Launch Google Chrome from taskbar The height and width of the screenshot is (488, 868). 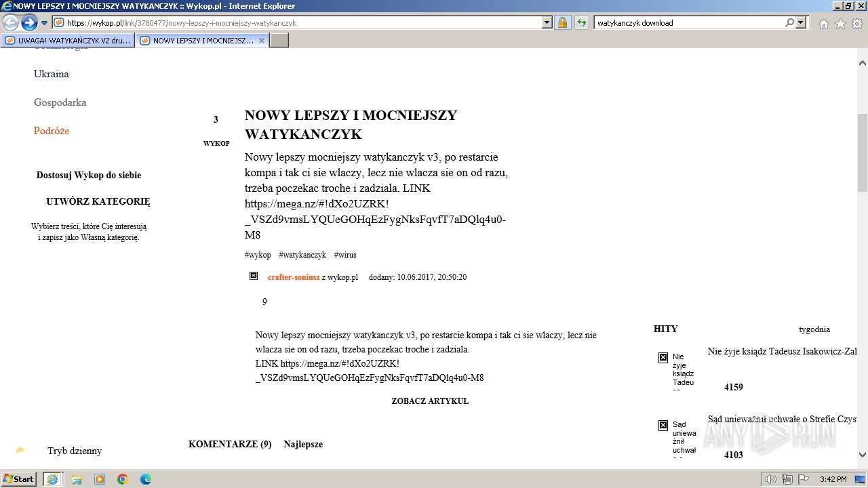[123, 479]
